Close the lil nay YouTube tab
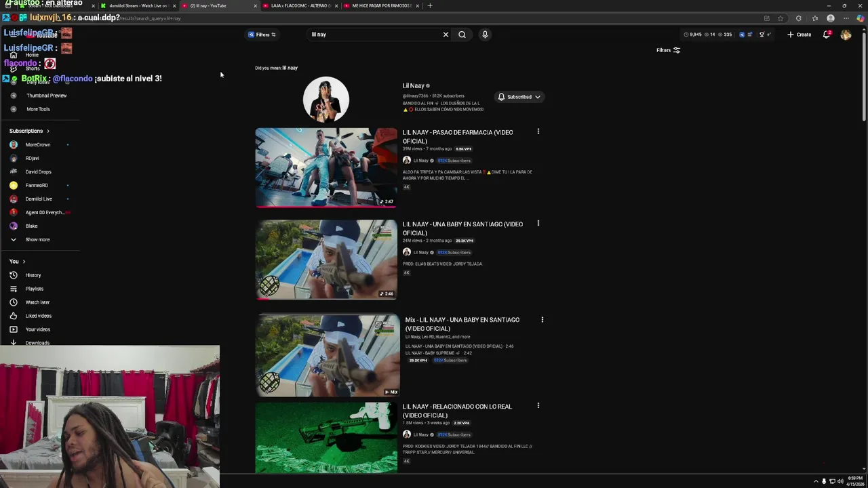868x488 pixels. click(256, 5)
